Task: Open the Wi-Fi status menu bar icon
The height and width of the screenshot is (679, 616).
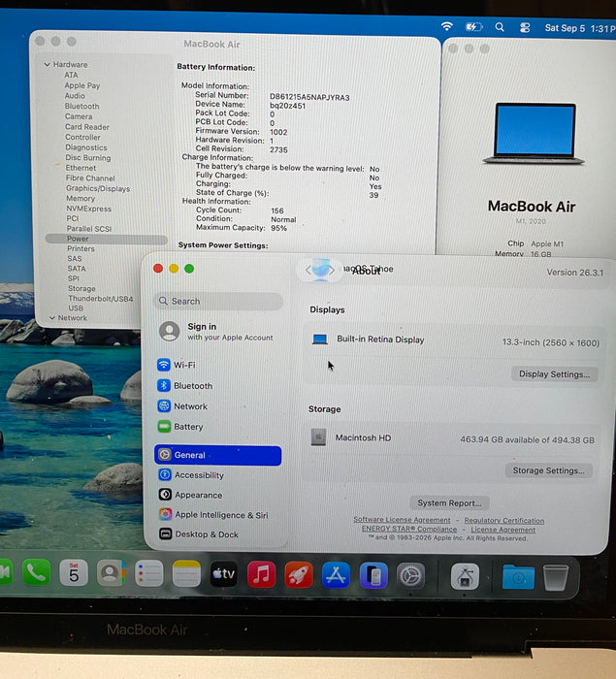Action: [x=447, y=26]
